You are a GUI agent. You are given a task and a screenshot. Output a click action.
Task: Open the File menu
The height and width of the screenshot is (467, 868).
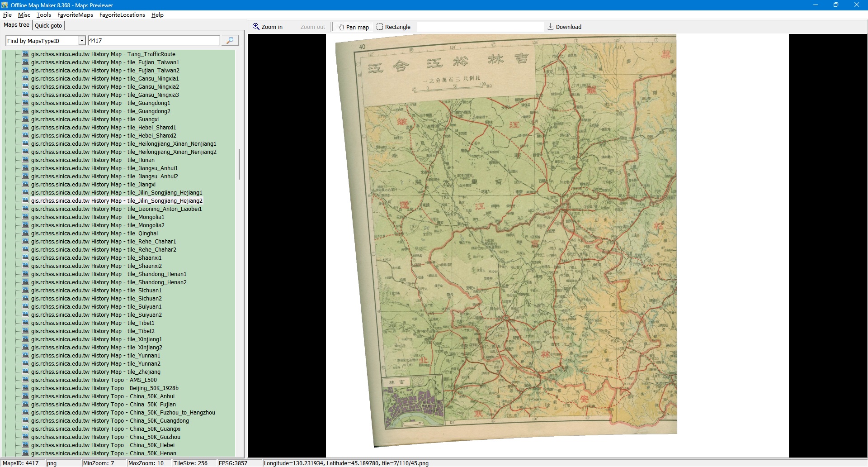pyautogui.click(x=7, y=15)
